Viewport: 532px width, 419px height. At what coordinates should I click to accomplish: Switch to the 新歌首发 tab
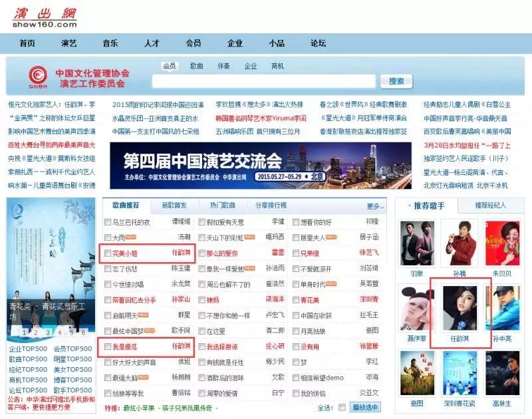click(174, 206)
